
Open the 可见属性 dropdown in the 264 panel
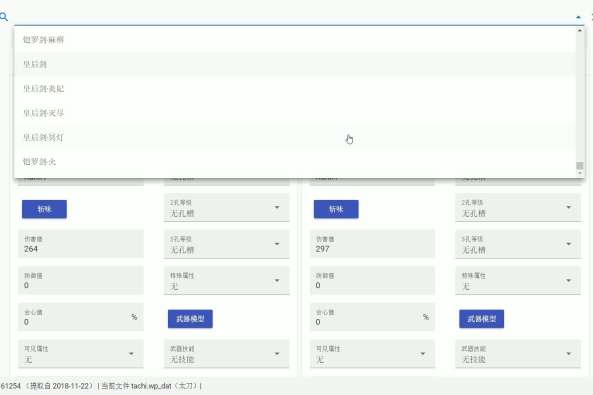tap(81, 354)
